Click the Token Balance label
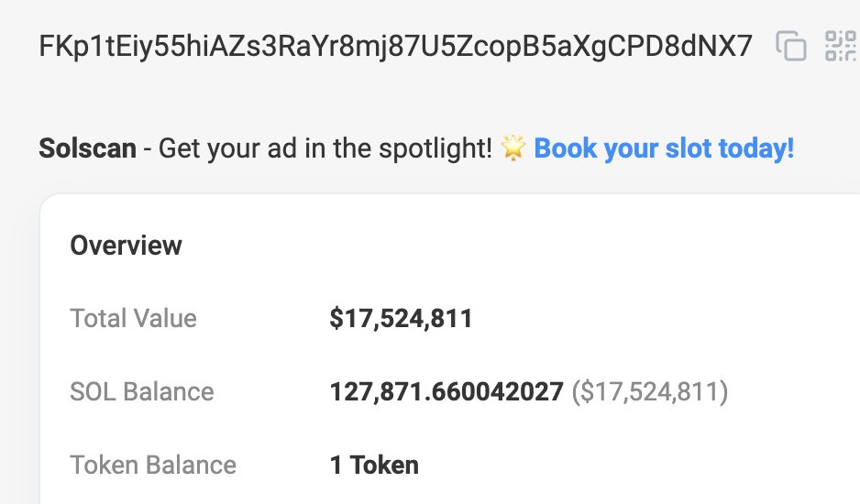This screenshot has height=504, width=860. (x=153, y=465)
